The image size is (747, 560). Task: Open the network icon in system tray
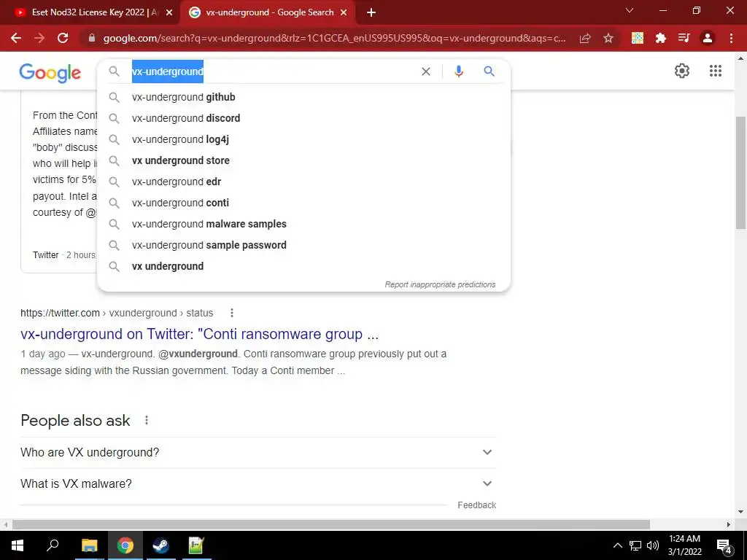635,545
